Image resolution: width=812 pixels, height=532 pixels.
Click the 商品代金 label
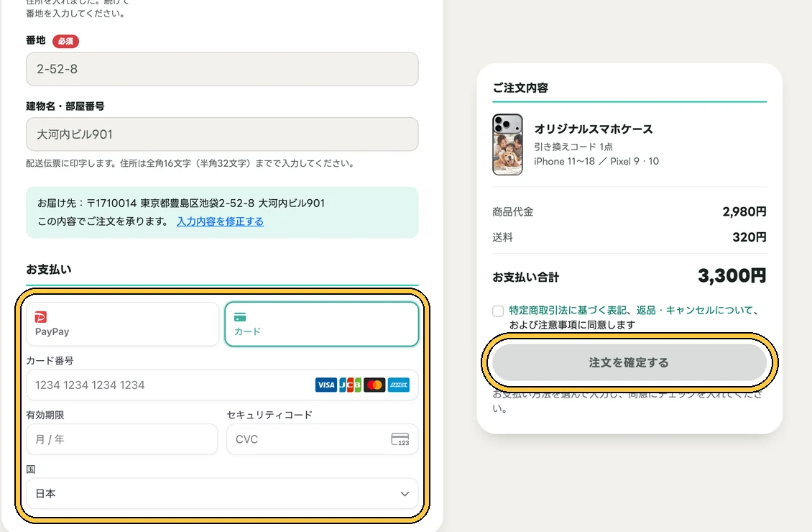pos(512,211)
